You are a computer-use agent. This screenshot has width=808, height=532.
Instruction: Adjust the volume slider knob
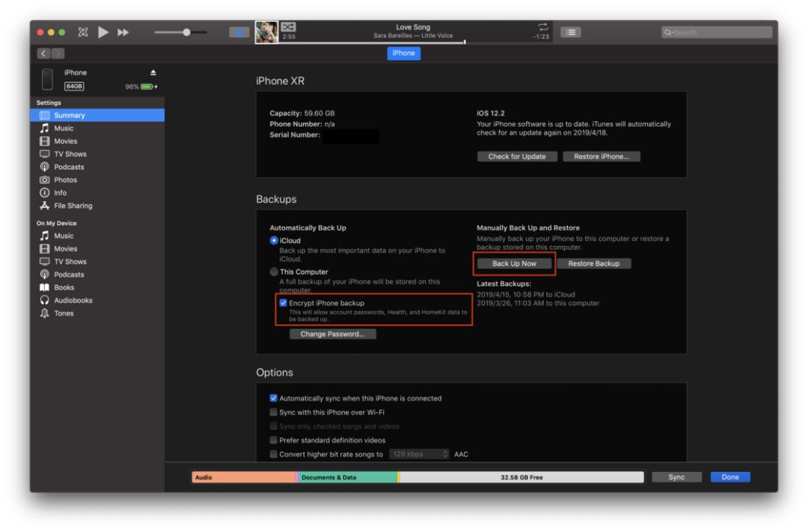[x=186, y=32]
